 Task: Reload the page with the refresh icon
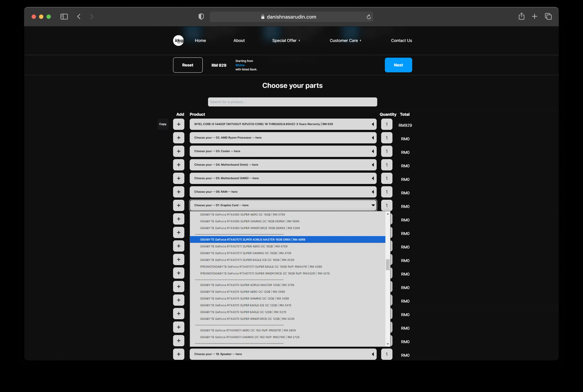coord(368,17)
